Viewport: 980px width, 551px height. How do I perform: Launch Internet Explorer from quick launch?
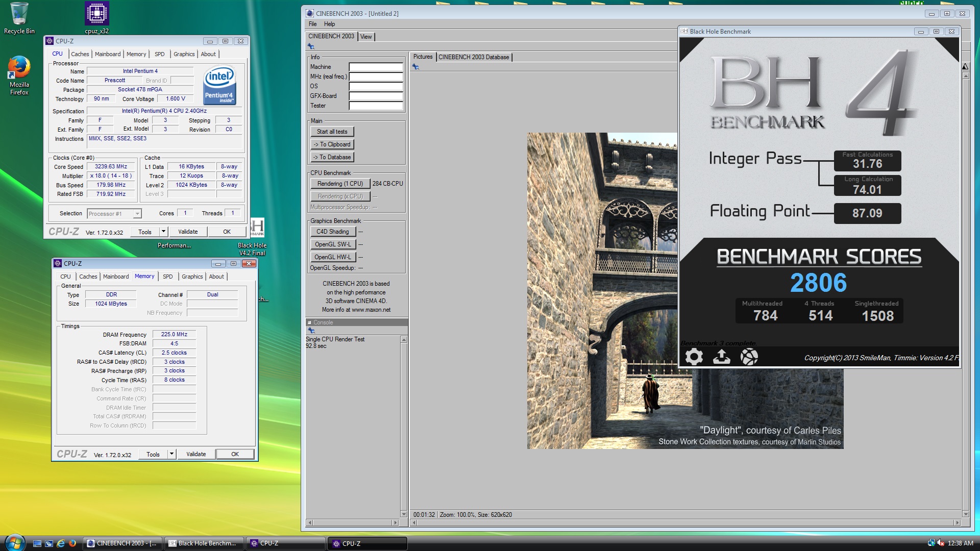(60, 543)
